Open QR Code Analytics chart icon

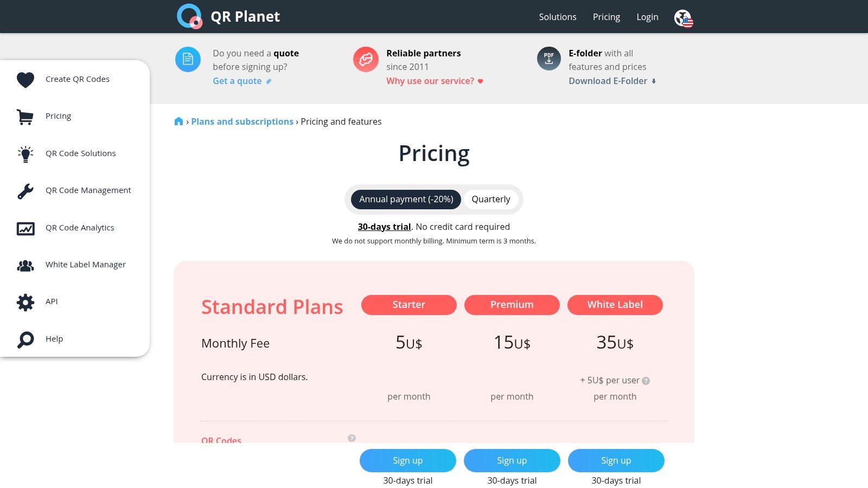click(x=25, y=228)
